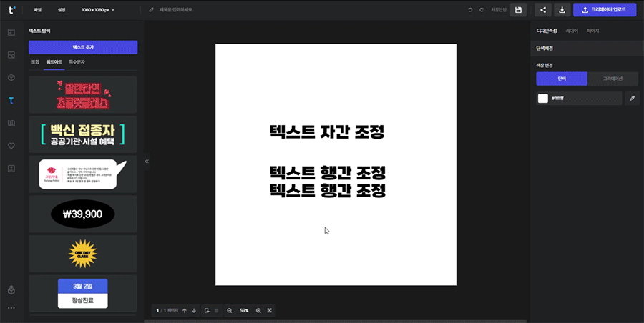Open the 파일 menu

[38, 10]
